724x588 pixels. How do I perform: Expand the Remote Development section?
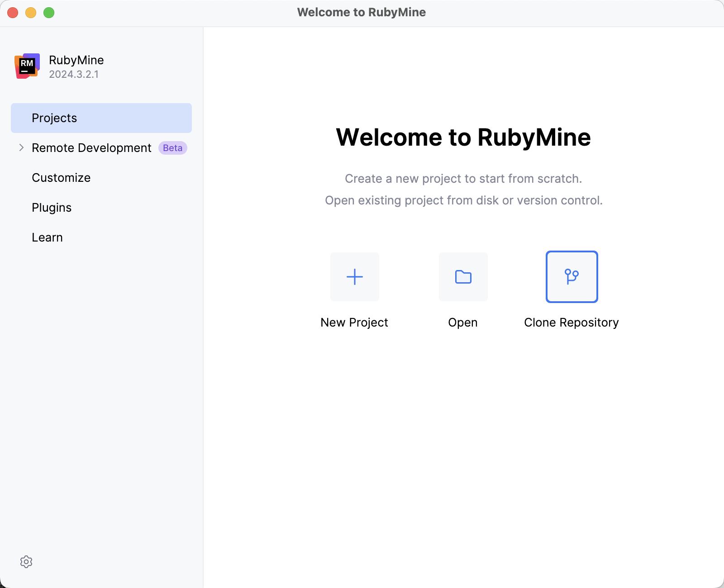click(91, 147)
